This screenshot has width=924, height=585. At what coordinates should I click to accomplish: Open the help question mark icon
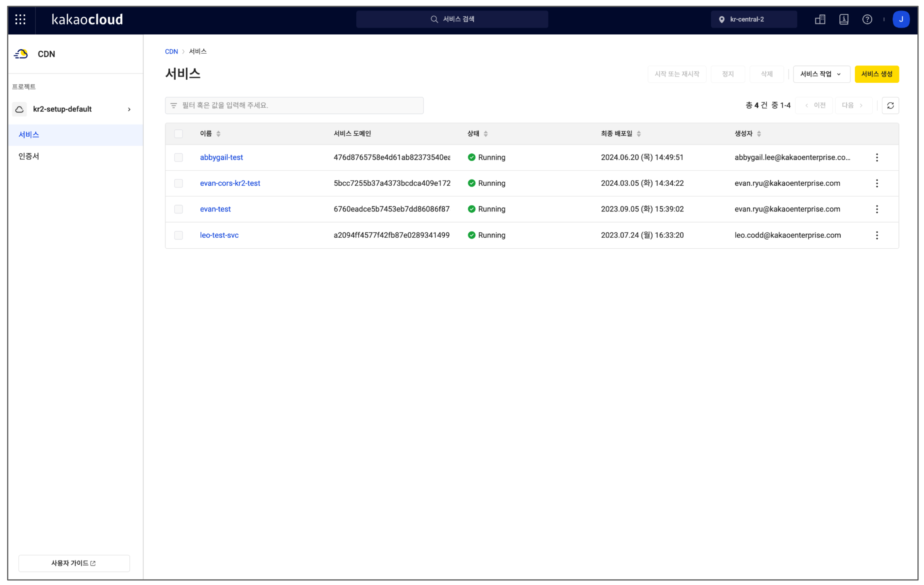(x=867, y=19)
